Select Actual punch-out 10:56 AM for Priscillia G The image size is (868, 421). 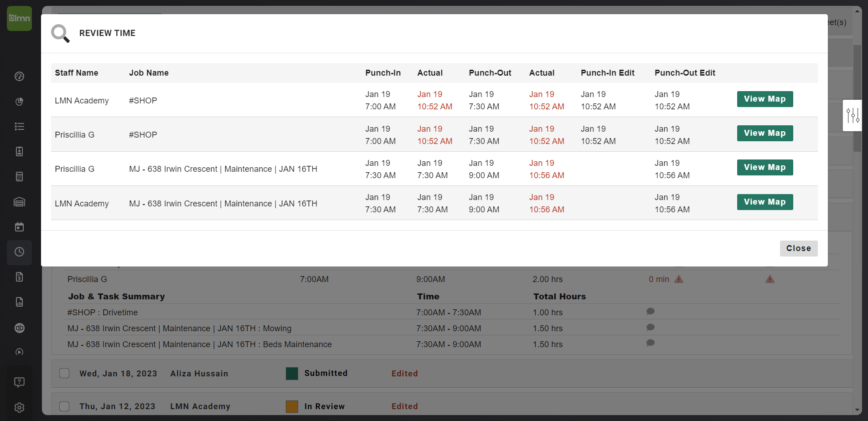[x=547, y=169]
